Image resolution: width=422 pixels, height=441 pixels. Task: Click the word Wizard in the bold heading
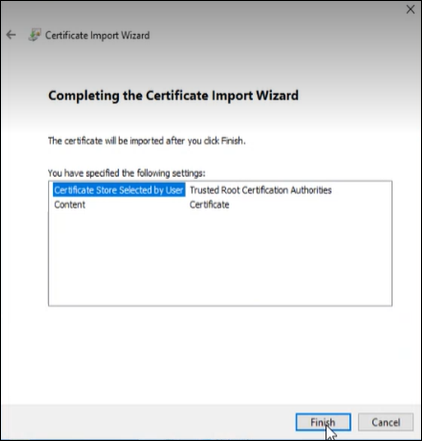tap(277, 96)
